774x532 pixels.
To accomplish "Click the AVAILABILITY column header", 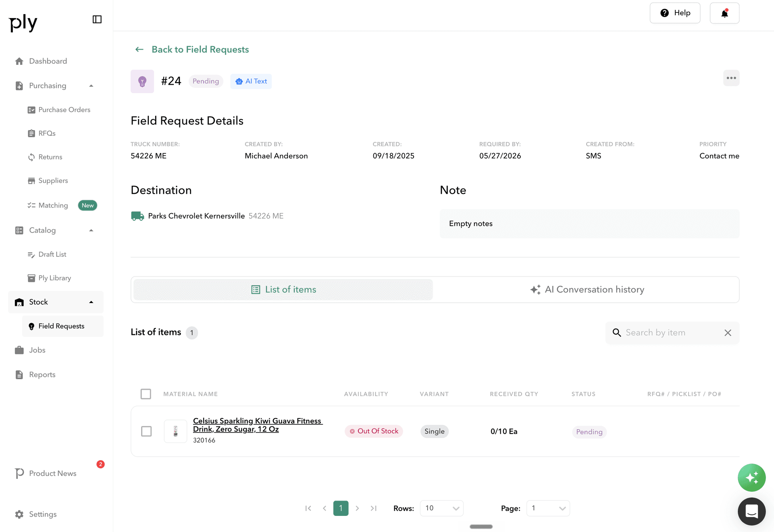I will 366,394.
